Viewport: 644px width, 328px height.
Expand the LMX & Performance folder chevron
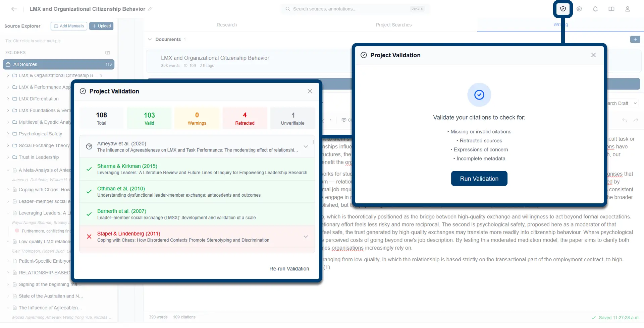tap(8, 87)
